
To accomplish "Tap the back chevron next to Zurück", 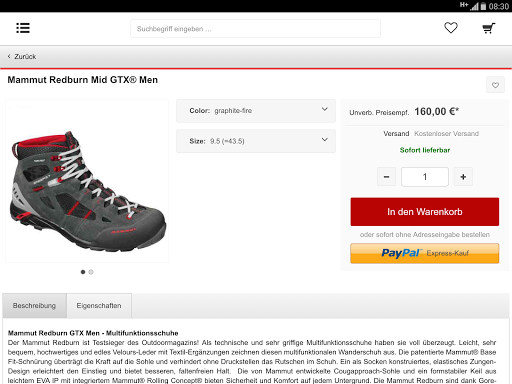I will tap(9, 56).
